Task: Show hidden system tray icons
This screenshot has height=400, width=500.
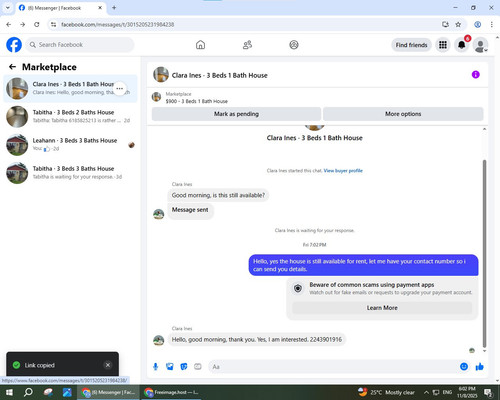Action: 426,392
